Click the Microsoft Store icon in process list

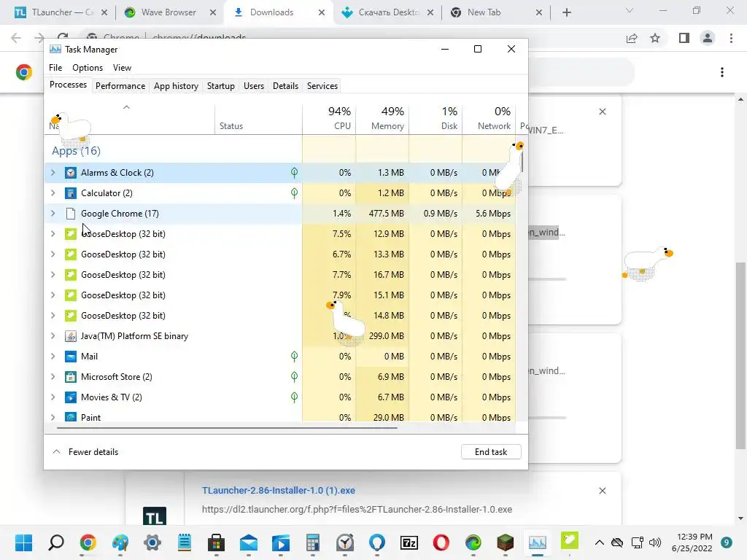71,377
